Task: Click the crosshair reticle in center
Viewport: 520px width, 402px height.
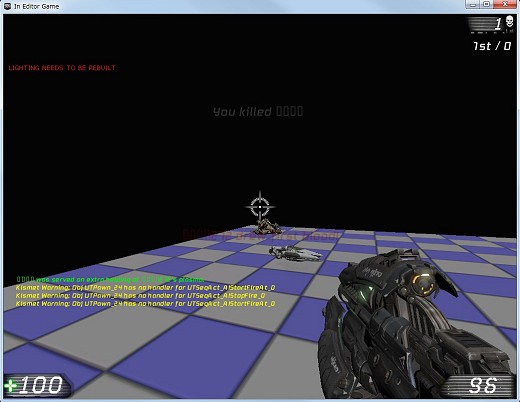Action: (260, 207)
